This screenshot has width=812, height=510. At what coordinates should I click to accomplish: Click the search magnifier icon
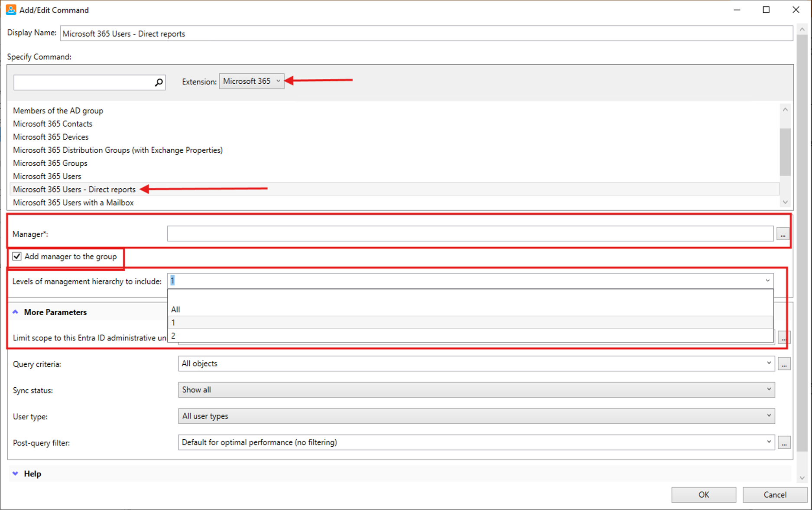(x=159, y=82)
